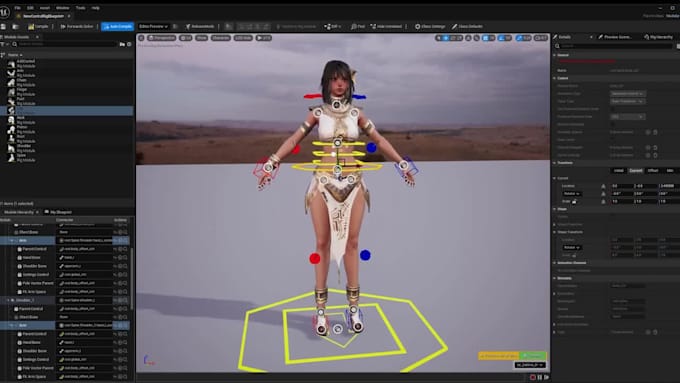Select the blue knee pole vector control
The image size is (680, 383).
[x=365, y=255]
